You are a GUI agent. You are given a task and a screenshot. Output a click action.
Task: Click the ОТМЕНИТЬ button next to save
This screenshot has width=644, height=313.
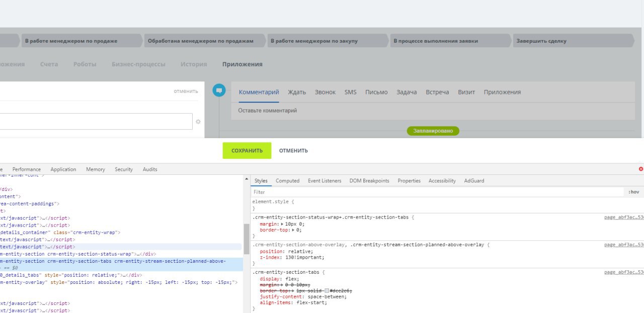click(293, 151)
